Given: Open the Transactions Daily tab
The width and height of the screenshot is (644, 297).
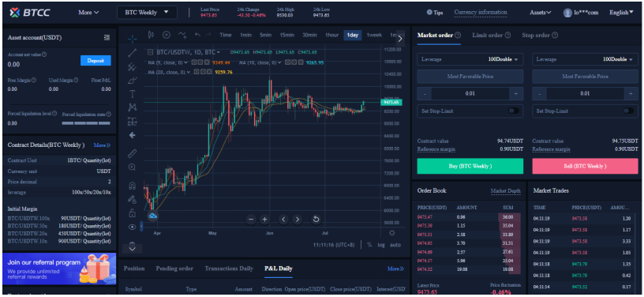Looking at the screenshot, I should point(229,269).
